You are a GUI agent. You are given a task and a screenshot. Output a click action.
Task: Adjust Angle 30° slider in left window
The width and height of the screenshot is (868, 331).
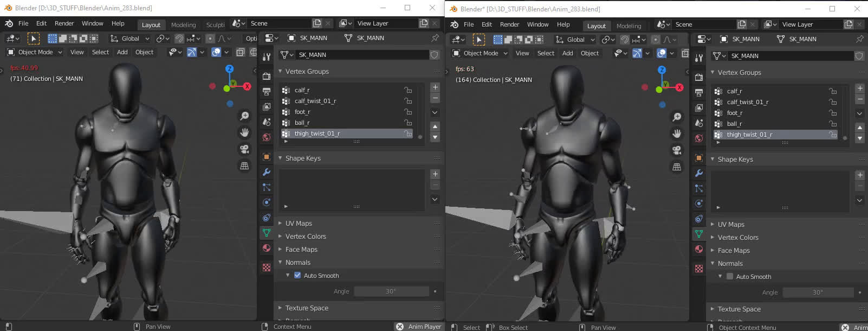[391, 291]
